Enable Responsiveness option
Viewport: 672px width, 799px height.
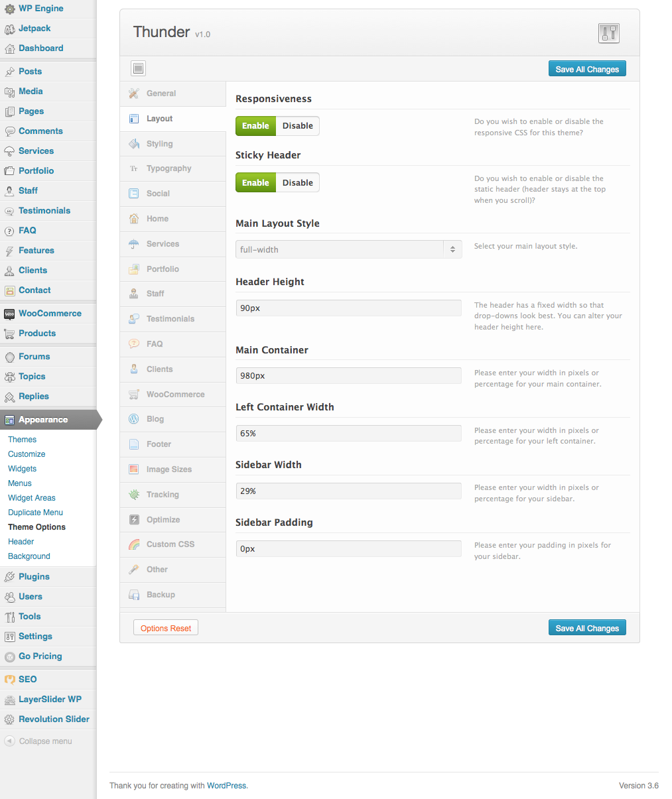click(x=255, y=126)
